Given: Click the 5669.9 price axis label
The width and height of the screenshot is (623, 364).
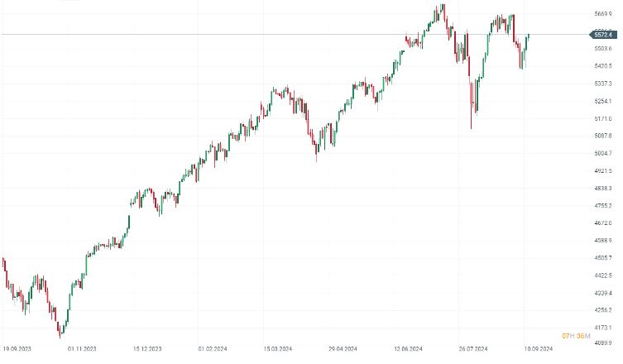Looking at the screenshot, I should point(602,14).
